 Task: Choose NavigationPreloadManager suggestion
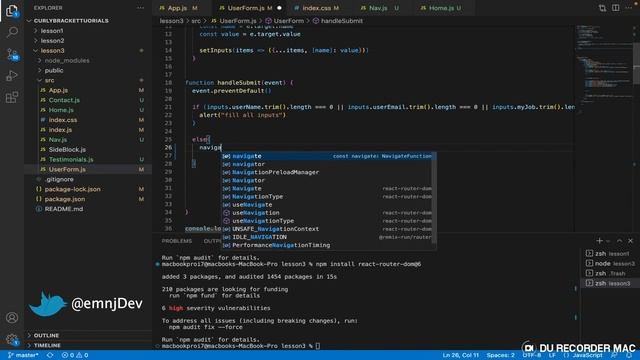tap(327, 172)
